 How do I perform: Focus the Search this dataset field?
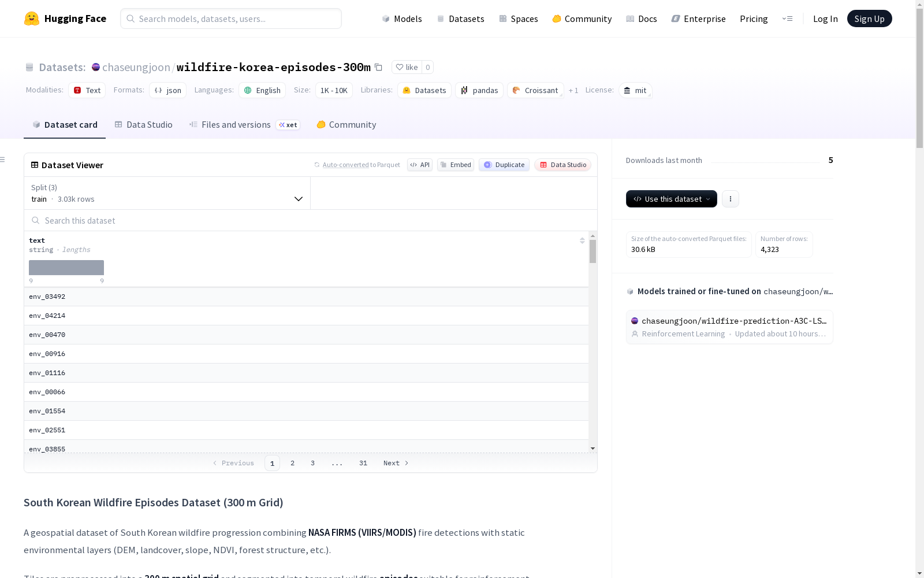[311, 220]
